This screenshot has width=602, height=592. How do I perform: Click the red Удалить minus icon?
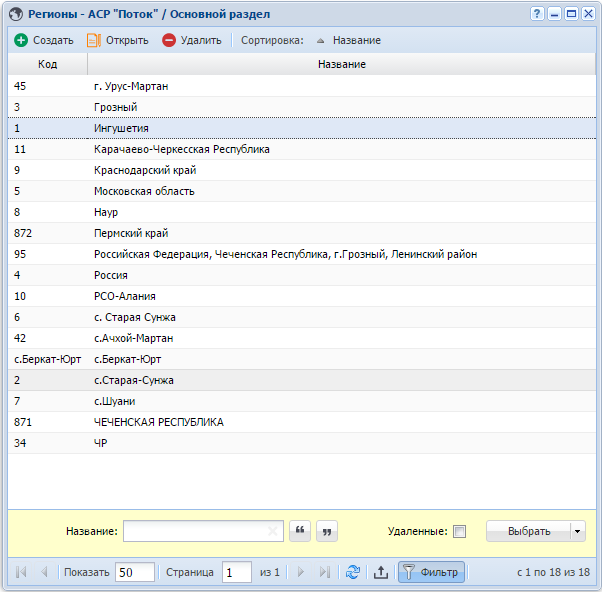tap(169, 40)
